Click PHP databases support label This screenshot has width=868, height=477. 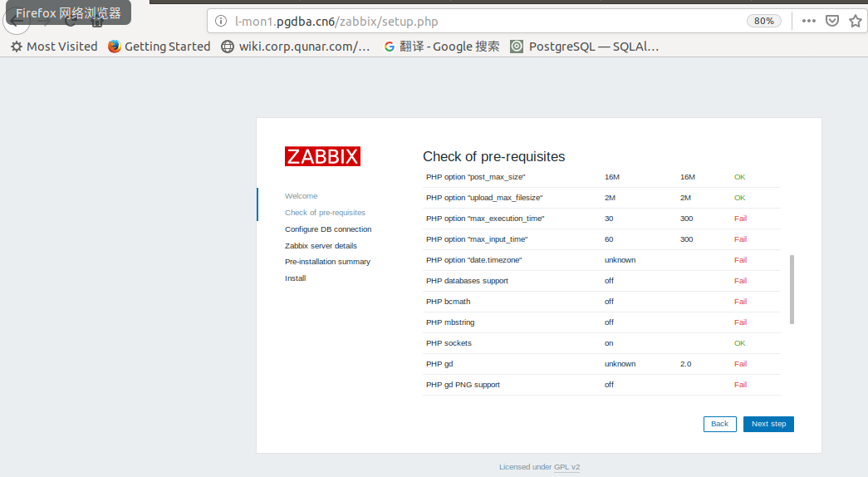467,281
